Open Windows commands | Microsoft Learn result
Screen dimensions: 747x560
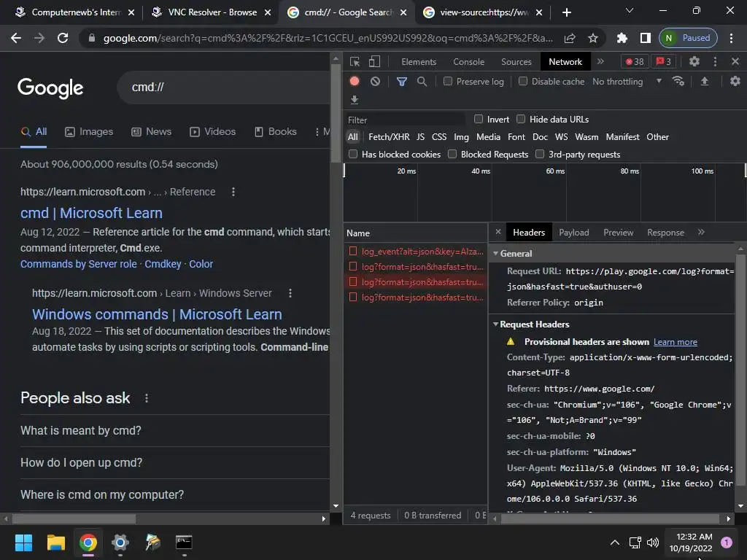[x=158, y=314]
